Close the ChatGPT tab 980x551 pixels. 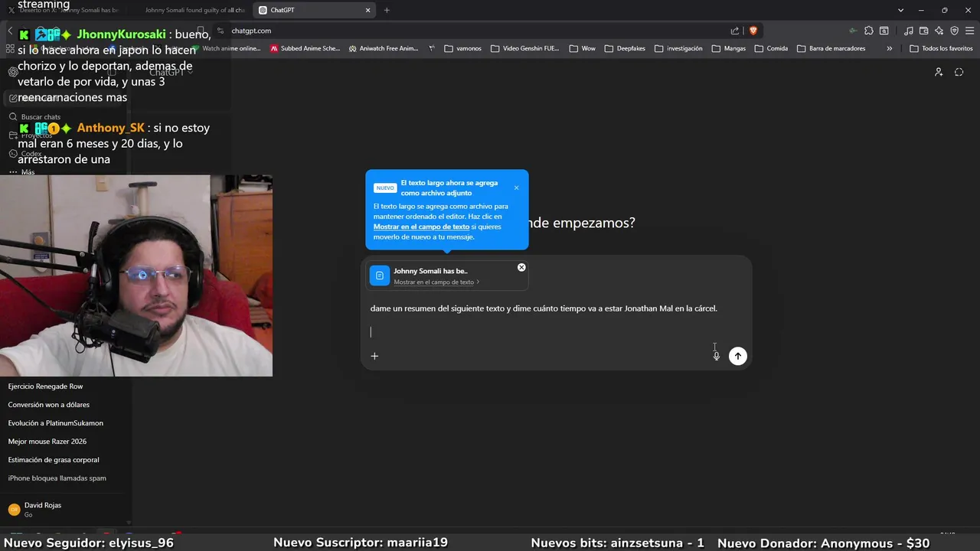pyautogui.click(x=367, y=10)
